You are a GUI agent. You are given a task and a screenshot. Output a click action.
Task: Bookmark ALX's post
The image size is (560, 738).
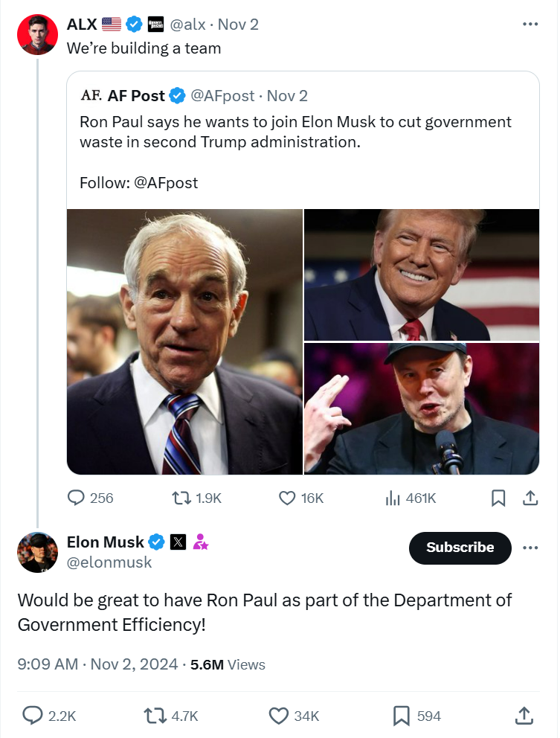pos(499,498)
